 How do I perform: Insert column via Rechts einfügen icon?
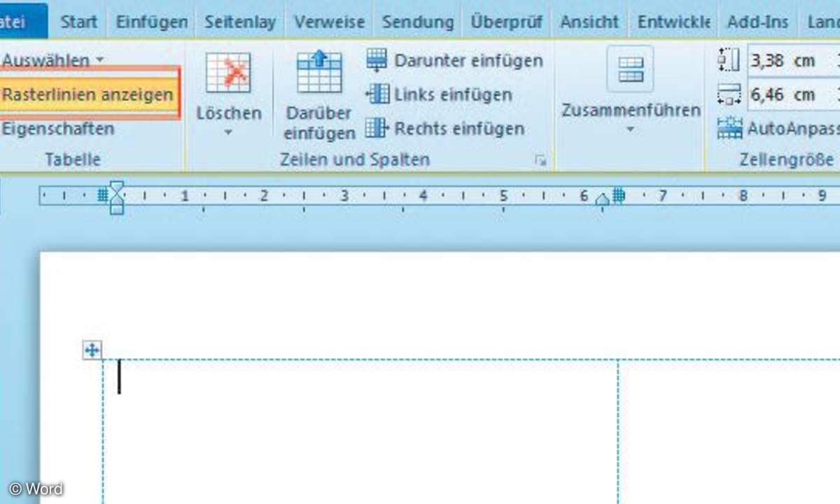[x=377, y=128]
